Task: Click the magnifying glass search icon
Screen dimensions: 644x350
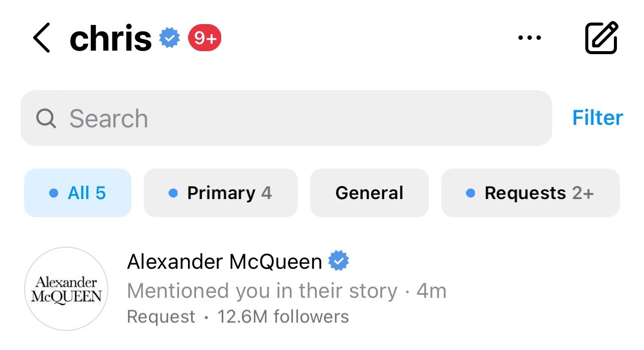Action: click(x=46, y=118)
